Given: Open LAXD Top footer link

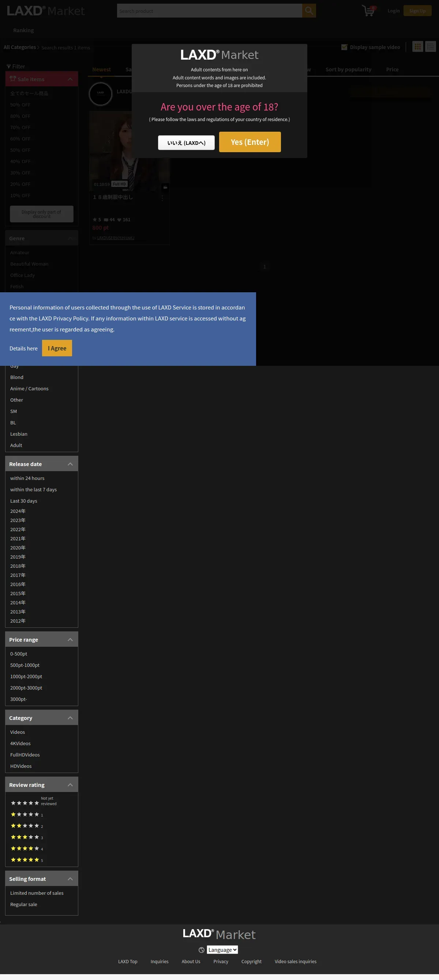Looking at the screenshot, I should click(x=128, y=961).
